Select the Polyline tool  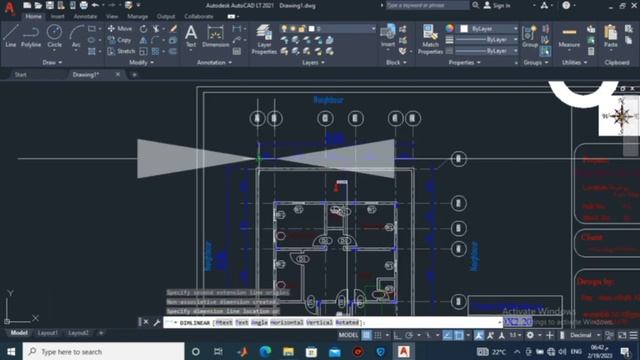(x=31, y=36)
